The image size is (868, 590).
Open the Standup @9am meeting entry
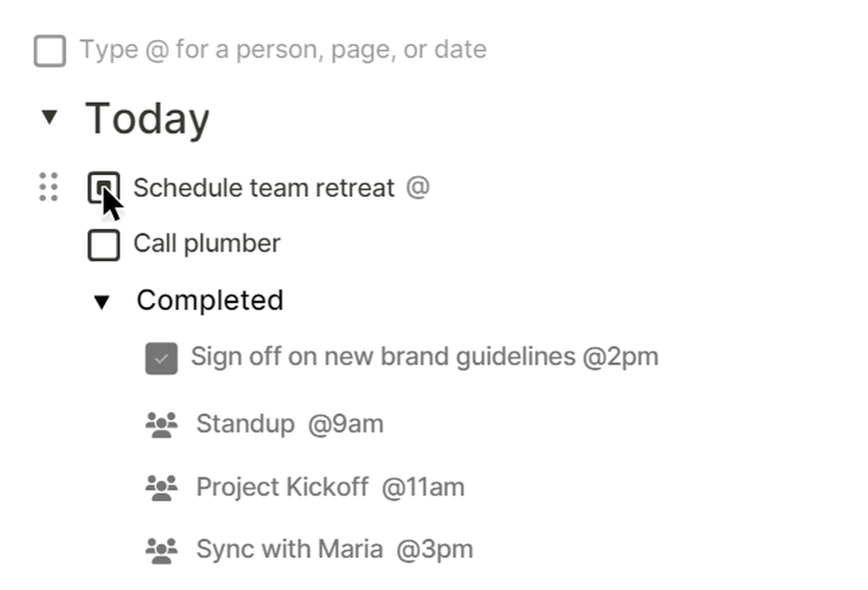[x=290, y=424]
